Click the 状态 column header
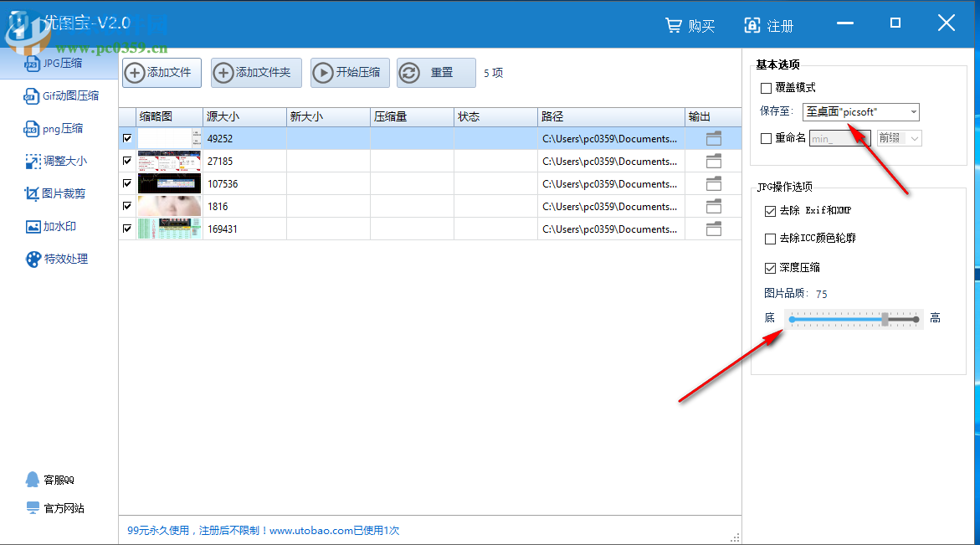 click(495, 117)
